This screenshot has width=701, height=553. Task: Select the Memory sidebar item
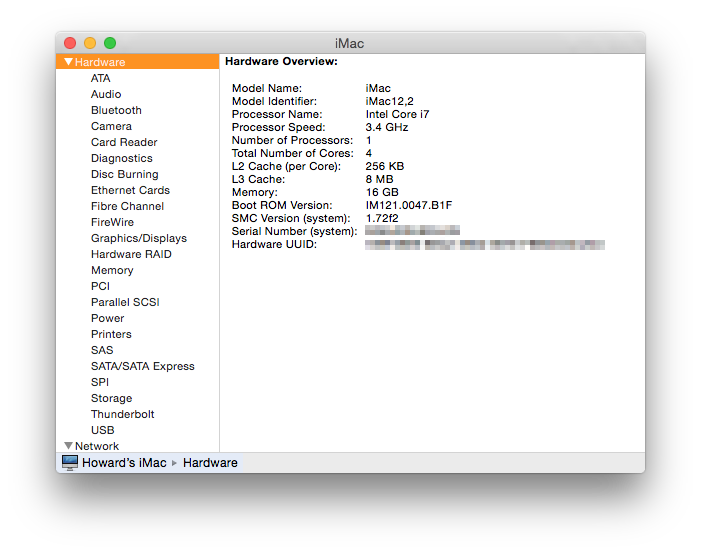pyautogui.click(x=112, y=270)
